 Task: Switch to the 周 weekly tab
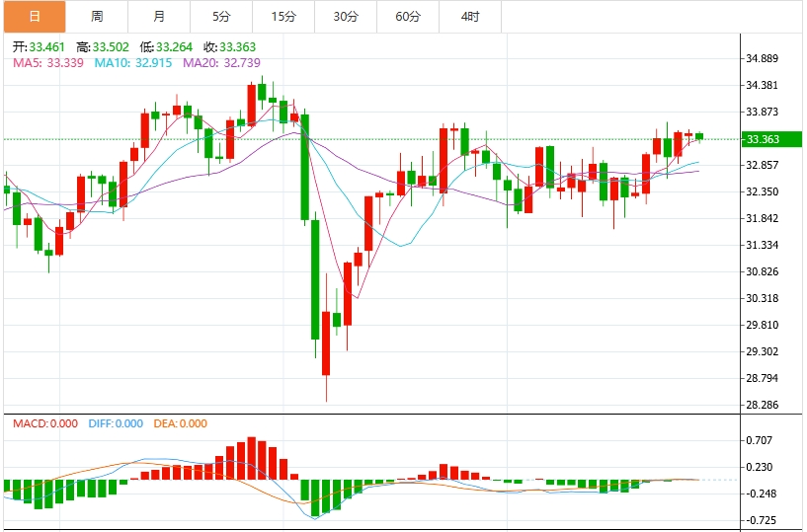point(97,17)
